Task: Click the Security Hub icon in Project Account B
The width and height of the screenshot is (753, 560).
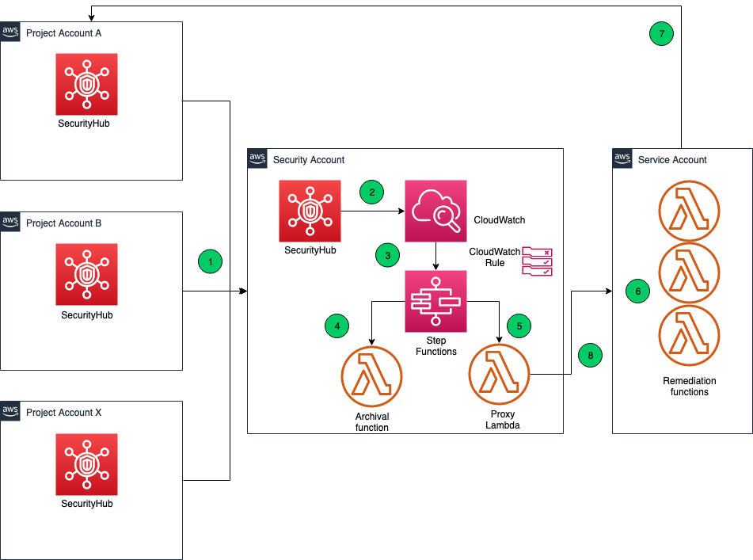Action: pyautogui.click(x=86, y=274)
